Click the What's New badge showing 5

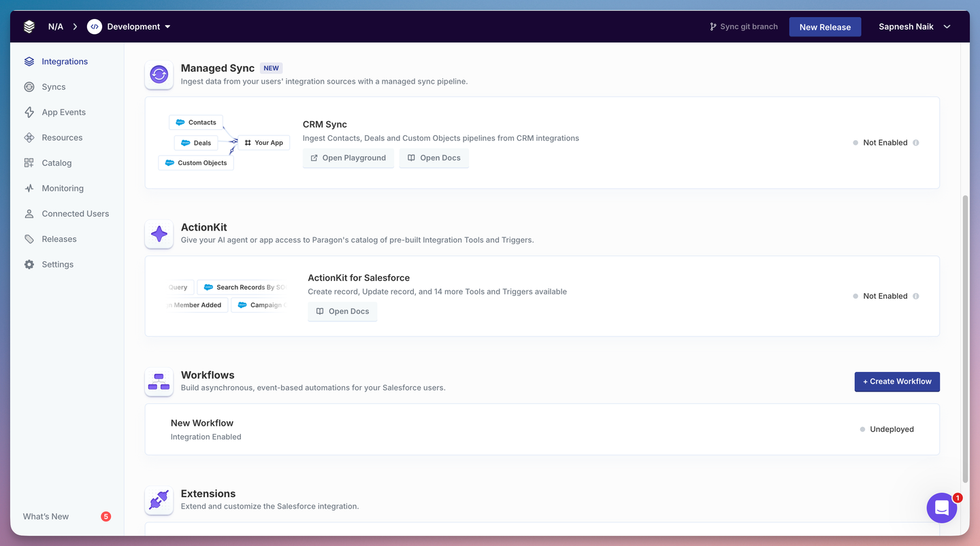tap(106, 517)
